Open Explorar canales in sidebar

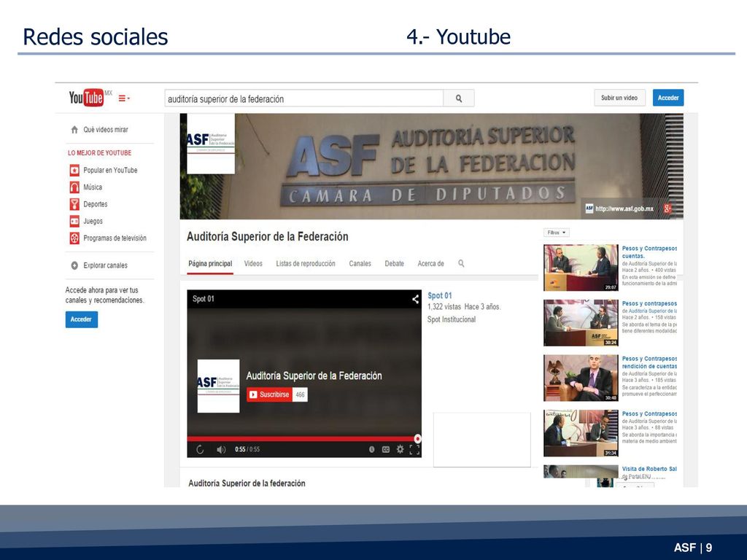pyautogui.click(x=99, y=265)
